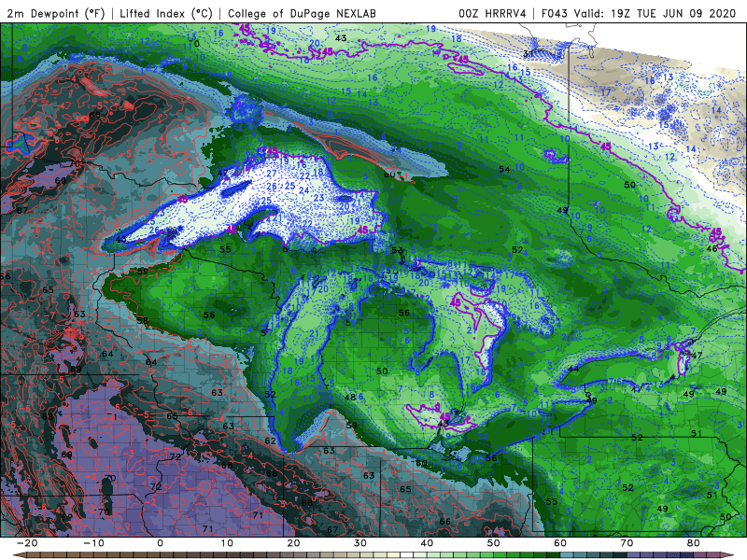This screenshot has height=560, width=747.
Task: Click the 10 label on the color scale
Action: (x=227, y=543)
